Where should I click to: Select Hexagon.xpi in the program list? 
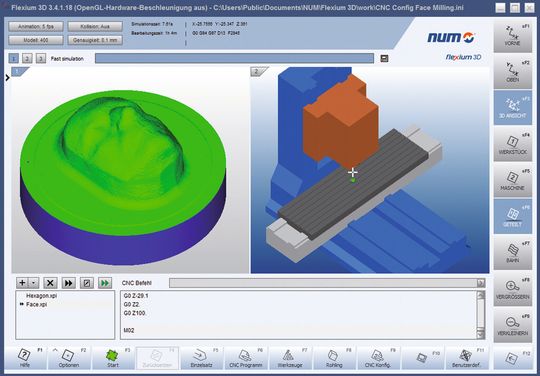pyautogui.click(x=41, y=296)
